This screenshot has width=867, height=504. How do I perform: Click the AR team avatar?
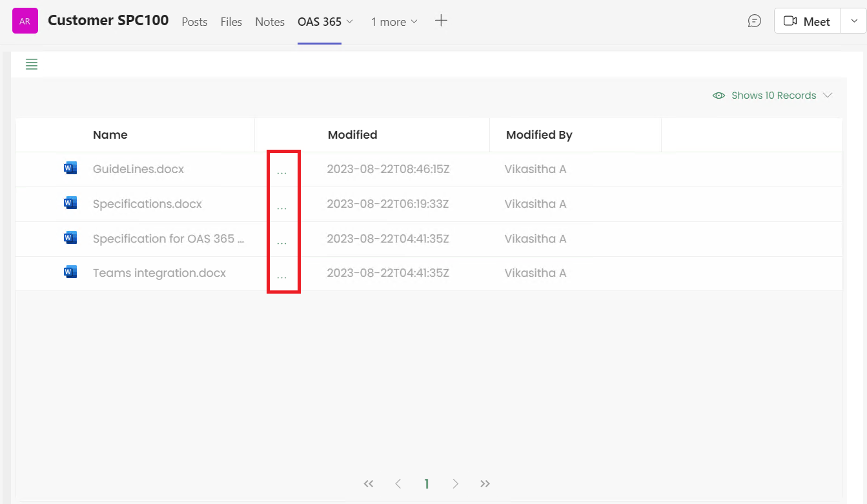tap(25, 21)
